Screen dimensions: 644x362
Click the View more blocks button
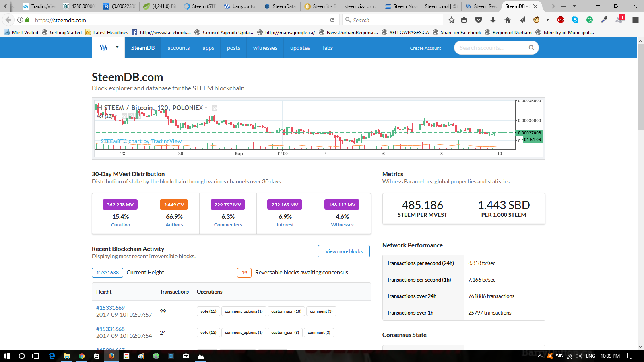pyautogui.click(x=344, y=251)
